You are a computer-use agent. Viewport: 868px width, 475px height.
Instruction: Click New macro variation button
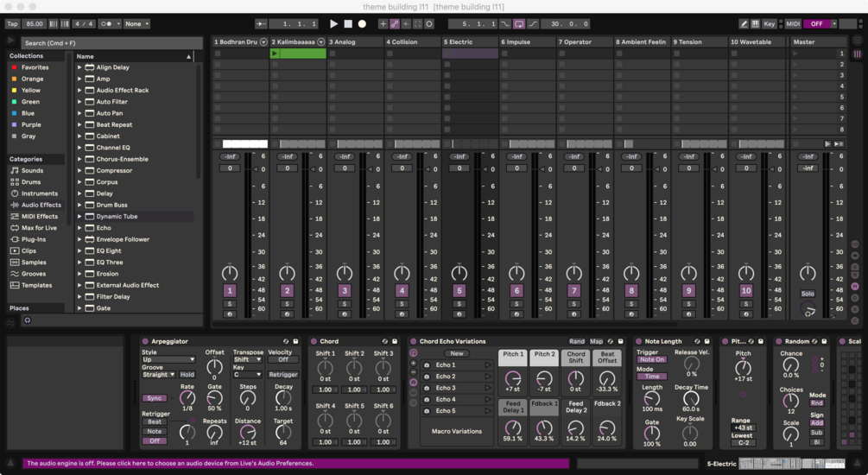point(457,353)
